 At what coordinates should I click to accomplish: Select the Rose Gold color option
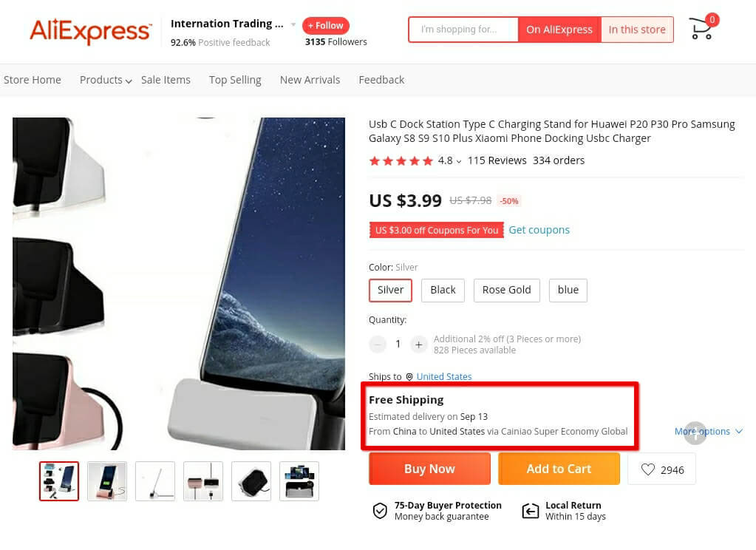tap(506, 290)
